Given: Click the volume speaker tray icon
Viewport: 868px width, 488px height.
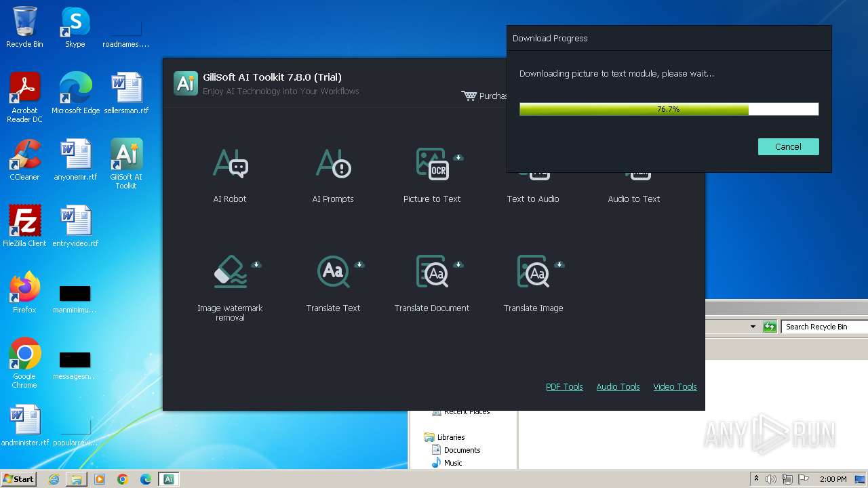Looking at the screenshot, I should point(771,479).
